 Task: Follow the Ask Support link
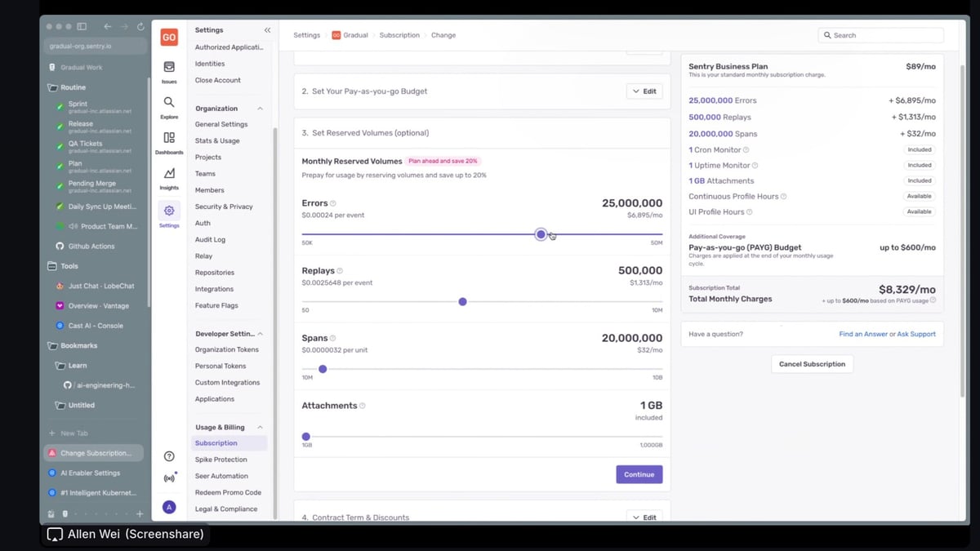coord(916,334)
